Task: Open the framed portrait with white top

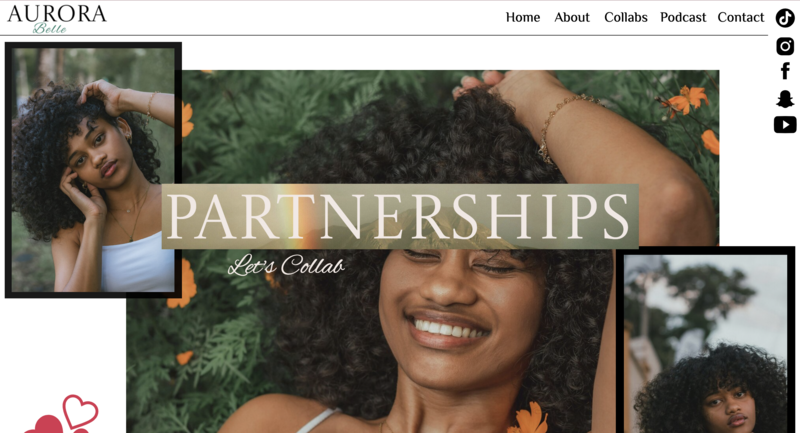Action: (x=93, y=170)
